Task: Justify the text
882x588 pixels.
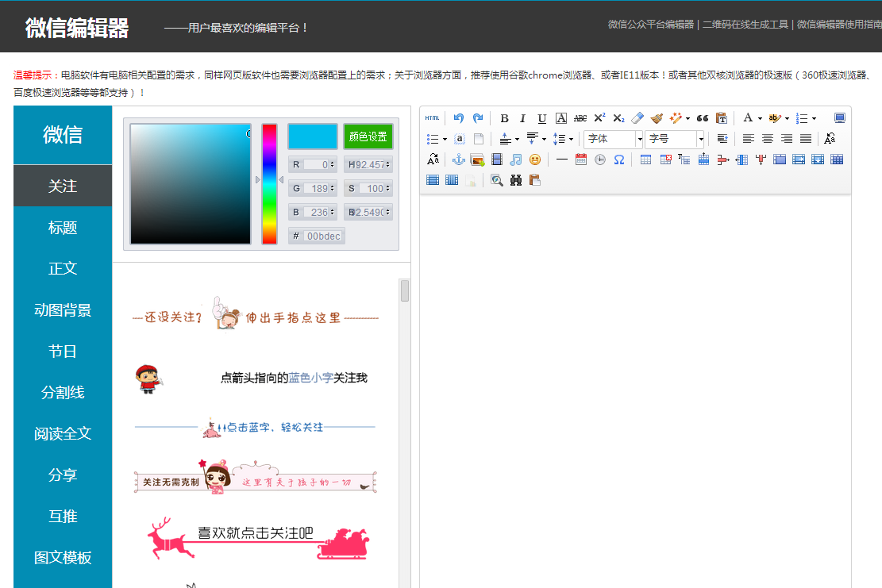Action: (806, 139)
